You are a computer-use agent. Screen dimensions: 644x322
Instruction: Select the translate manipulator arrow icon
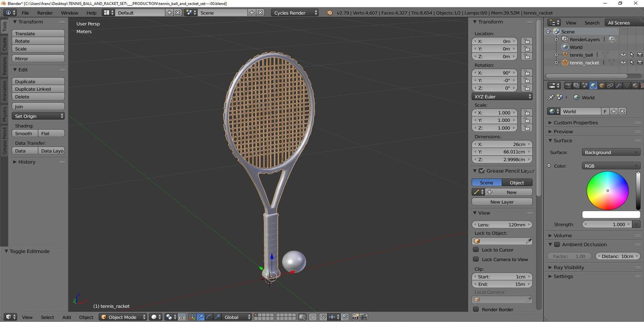201,317
